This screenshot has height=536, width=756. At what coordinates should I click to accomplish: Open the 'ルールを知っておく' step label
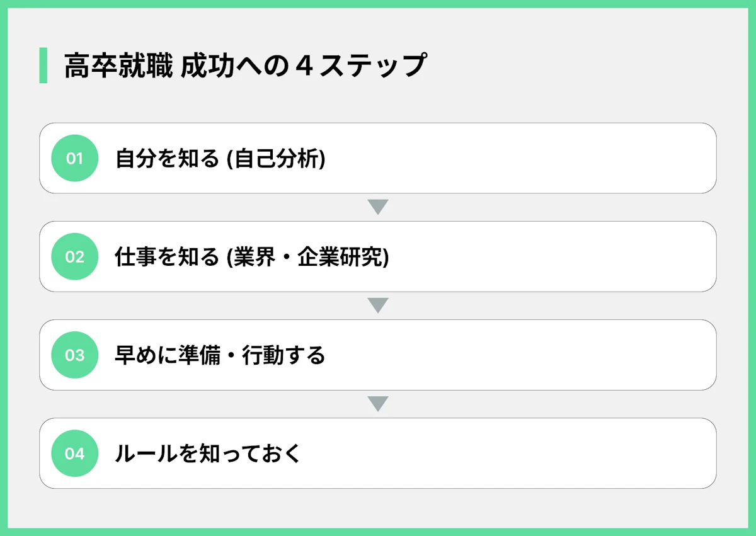click(209, 453)
